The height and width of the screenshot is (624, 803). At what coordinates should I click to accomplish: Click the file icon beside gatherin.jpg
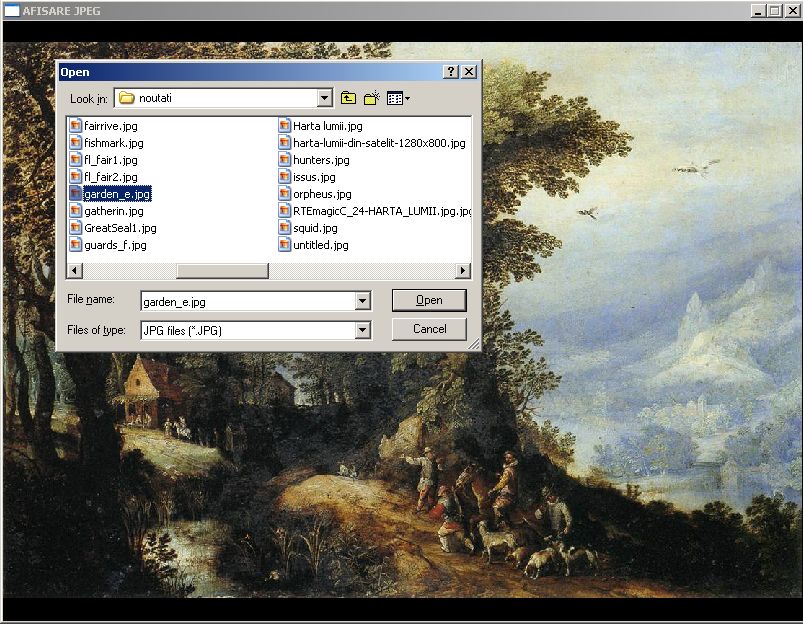[x=75, y=211]
